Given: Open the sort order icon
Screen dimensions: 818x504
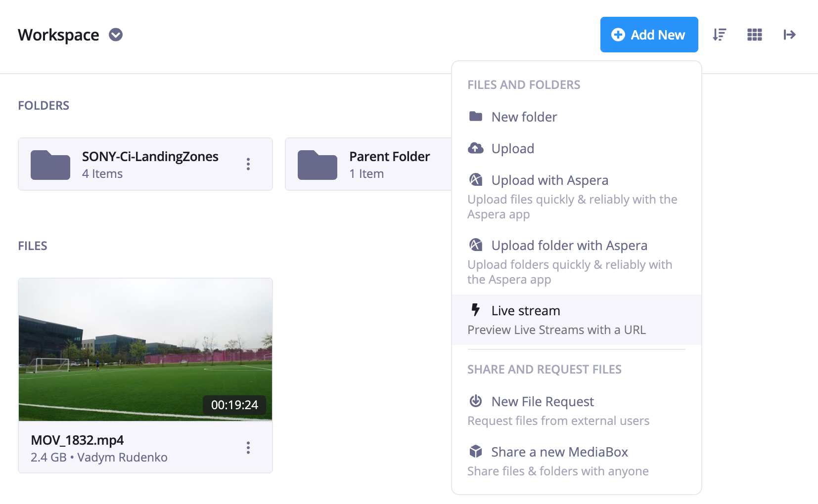Looking at the screenshot, I should tap(719, 35).
